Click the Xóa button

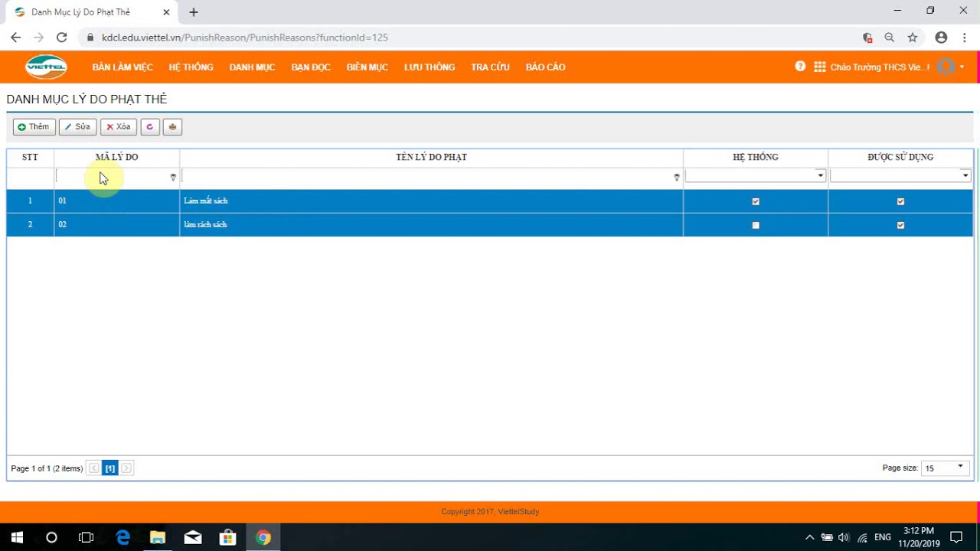[119, 127]
